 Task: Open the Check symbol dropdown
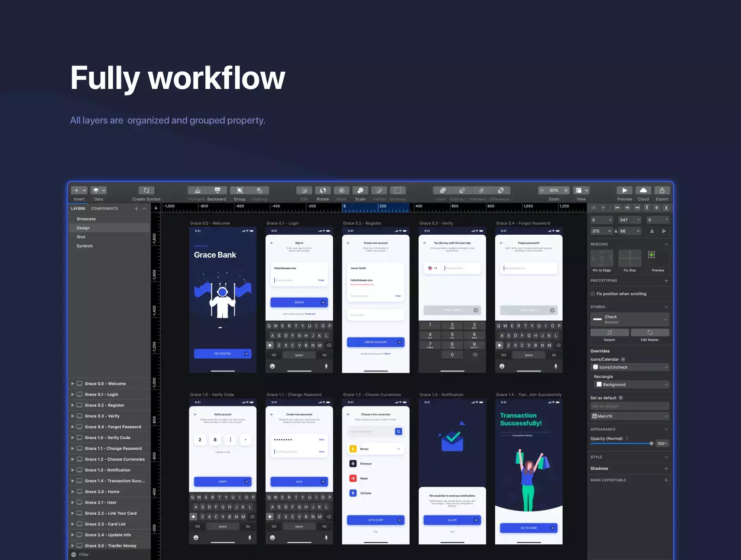pos(629,320)
